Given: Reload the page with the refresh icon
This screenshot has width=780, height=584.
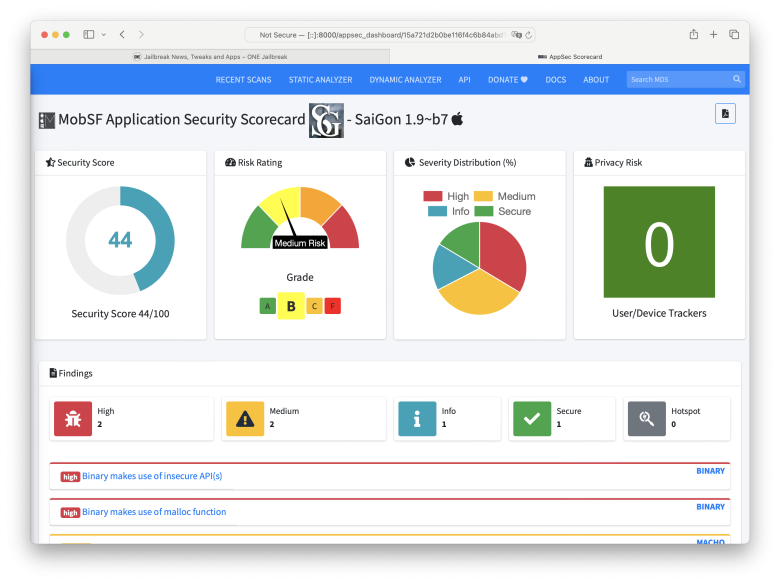Looking at the screenshot, I should click(x=528, y=35).
